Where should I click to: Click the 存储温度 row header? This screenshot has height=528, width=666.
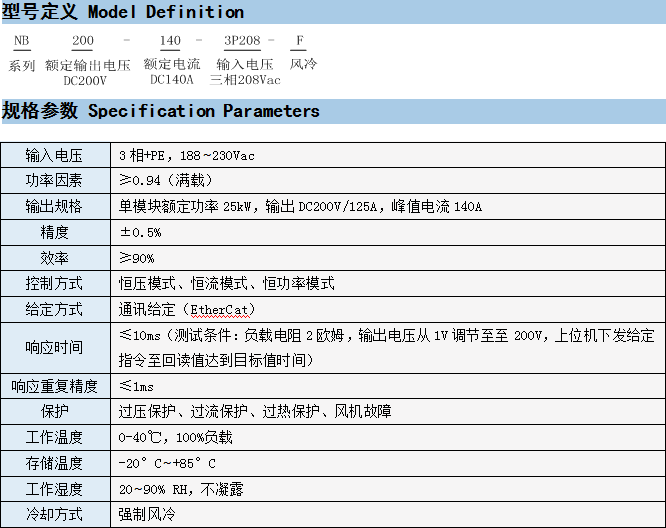(54, 463)
